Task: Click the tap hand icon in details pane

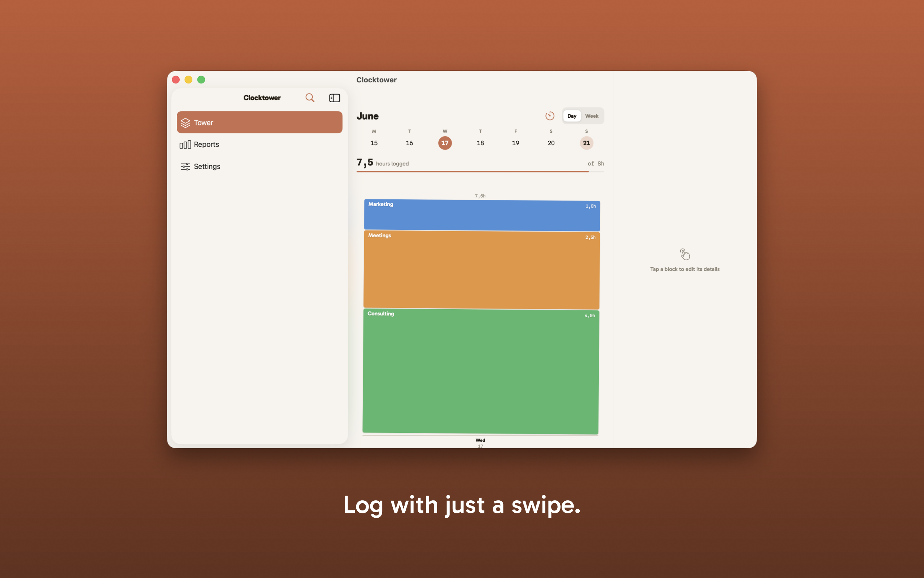Action: [685, 254]
